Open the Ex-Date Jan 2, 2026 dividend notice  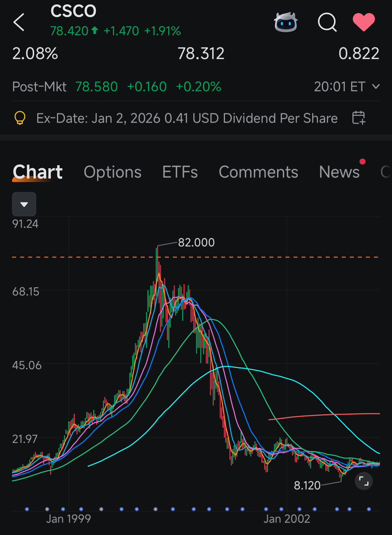pos(187,118)
